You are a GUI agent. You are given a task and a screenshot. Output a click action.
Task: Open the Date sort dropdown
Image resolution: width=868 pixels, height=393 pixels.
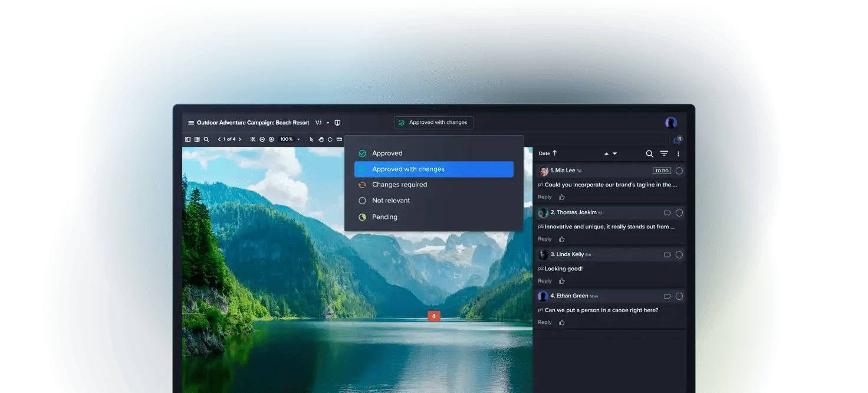coord(548,153)
